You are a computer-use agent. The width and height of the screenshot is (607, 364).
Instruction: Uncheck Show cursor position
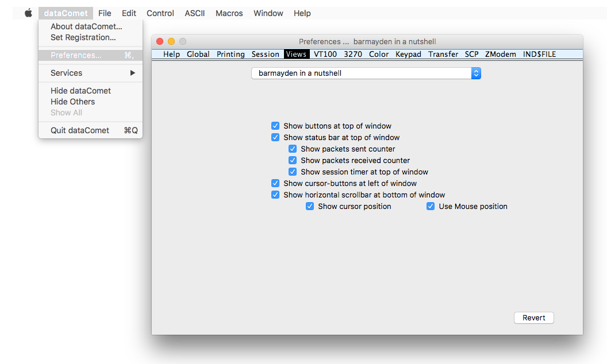tap(310, 206)
